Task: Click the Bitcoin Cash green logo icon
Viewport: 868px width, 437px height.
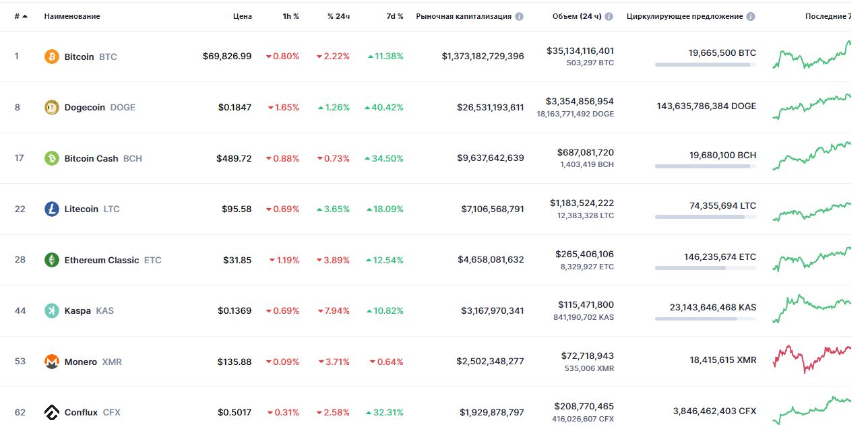Action: [52, 158]
